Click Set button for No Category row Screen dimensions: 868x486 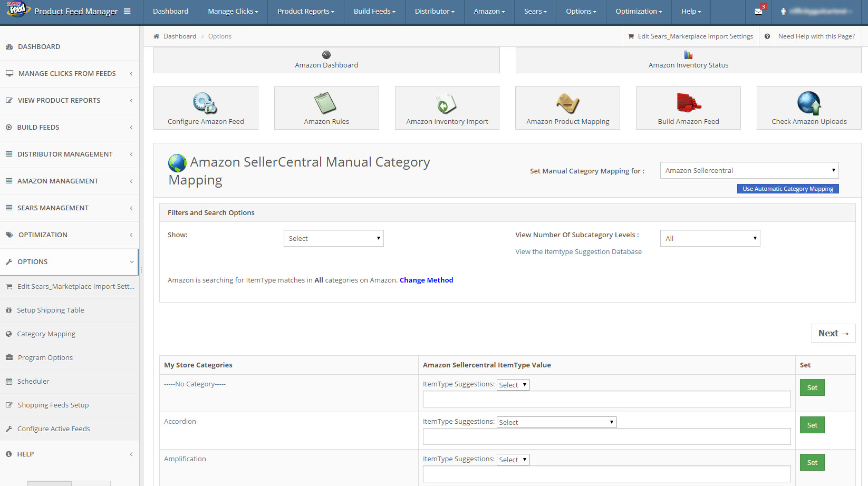(812, 387)
